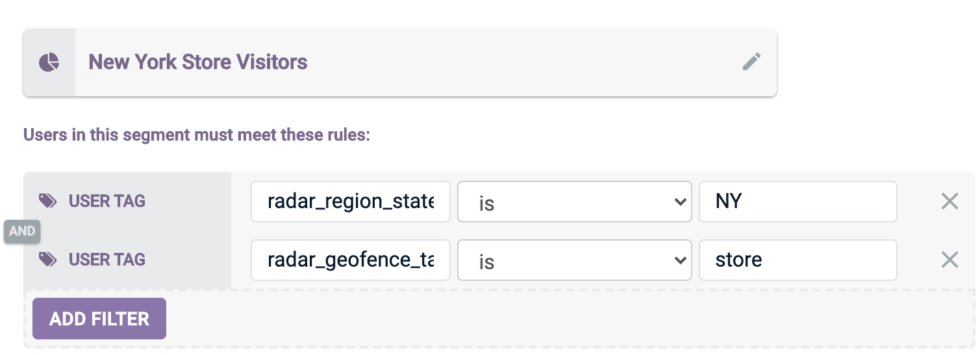This screenshot has height=355, width=980.
Task: Open the 'is' operator dropdown for the store rule
Action: pyautogui.click(x=574, y=261)
